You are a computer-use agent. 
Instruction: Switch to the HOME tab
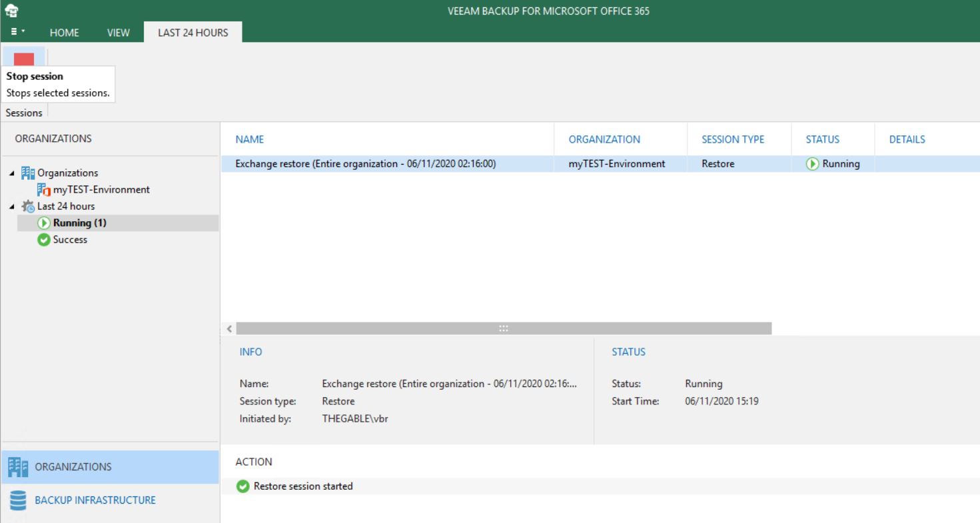64,33
